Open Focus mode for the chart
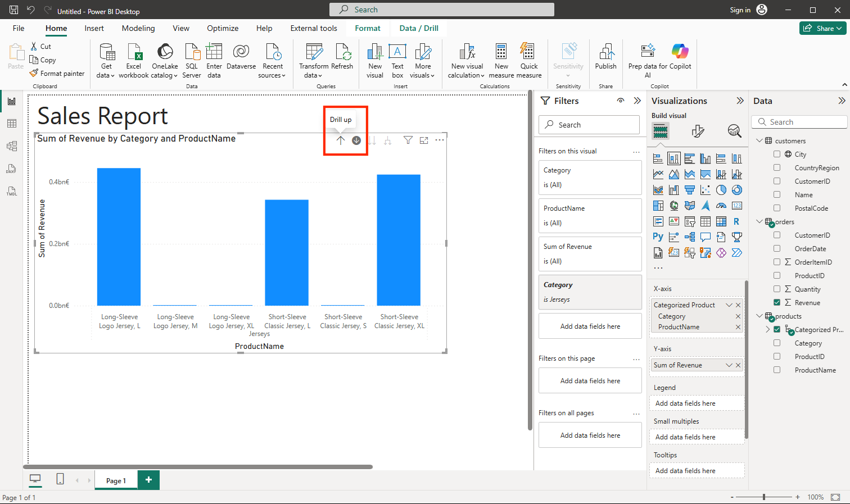Viewport: 850px width, 504px height. 424,140
